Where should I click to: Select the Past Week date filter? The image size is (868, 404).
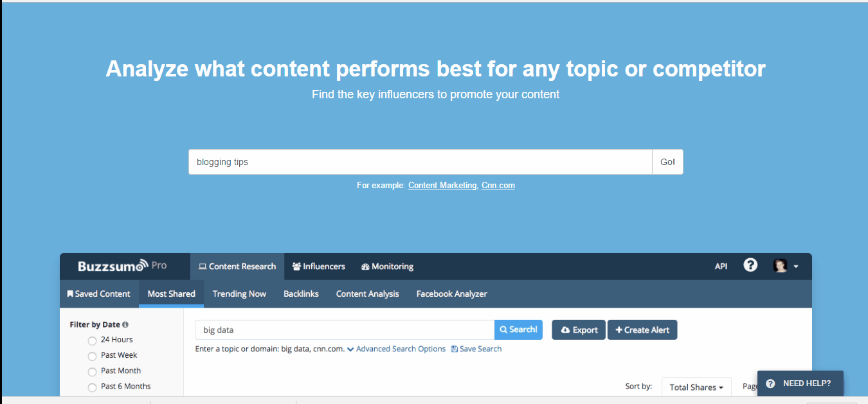(92, 355)
